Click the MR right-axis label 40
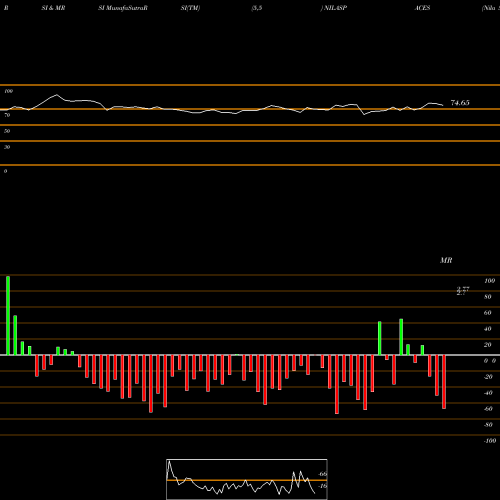The image size is (500, 500). (x=488, y=329)
